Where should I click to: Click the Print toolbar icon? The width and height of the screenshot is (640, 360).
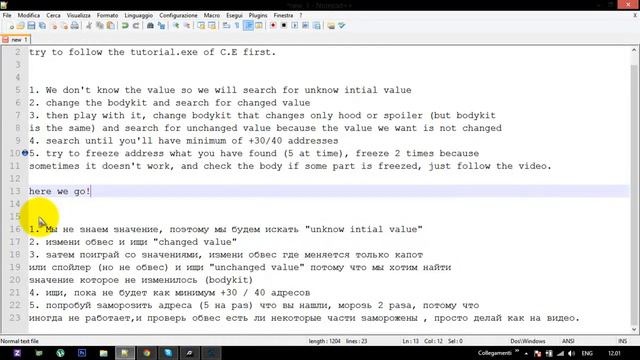tap(75, 26)
